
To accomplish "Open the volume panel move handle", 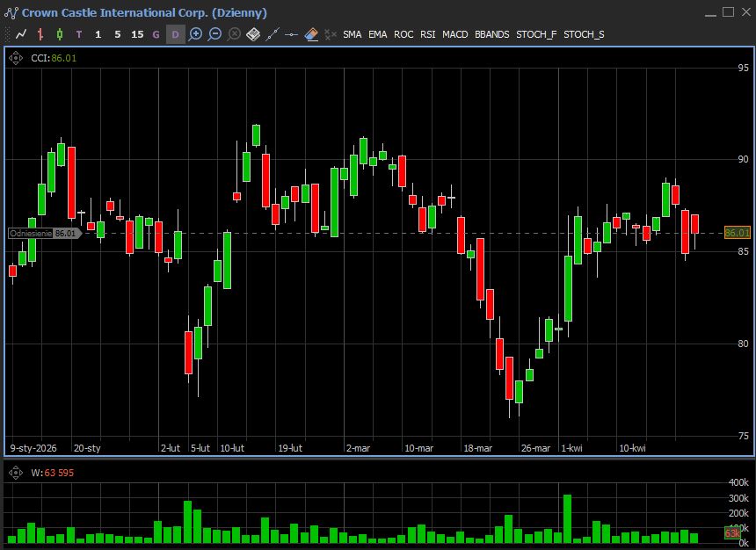I will click(16, 473).
